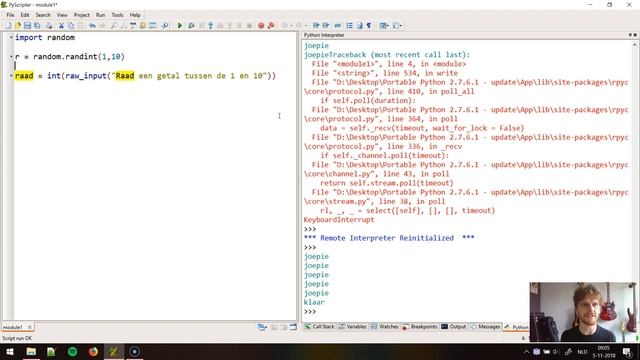Show special characters with the pilcrow icon
Image resolution: width=640 pixels, height=360 pixels.
pos(369,25)
